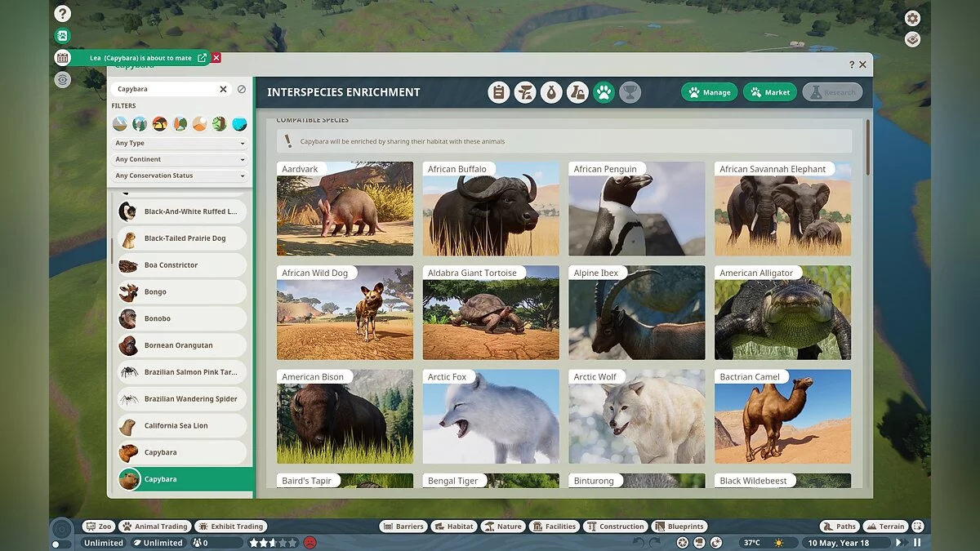This screenshot has width=980, height=551.
Task: Switch to the Market tab
Action: click(x=769, y=91)
